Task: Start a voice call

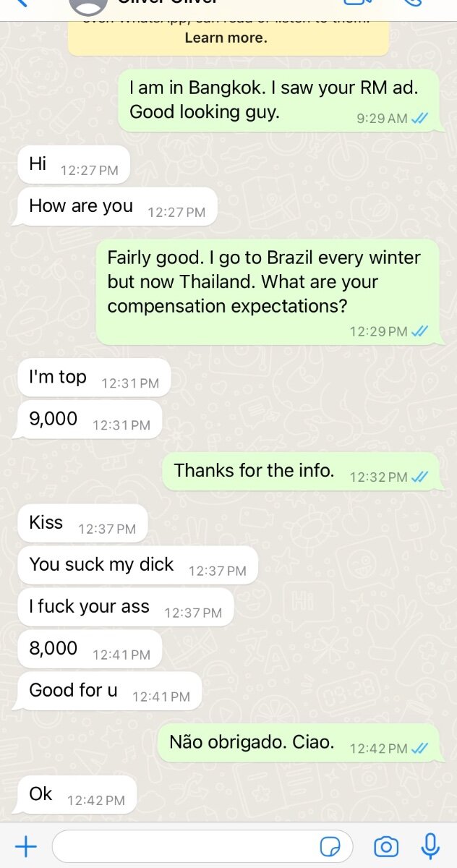Action: 414,3
